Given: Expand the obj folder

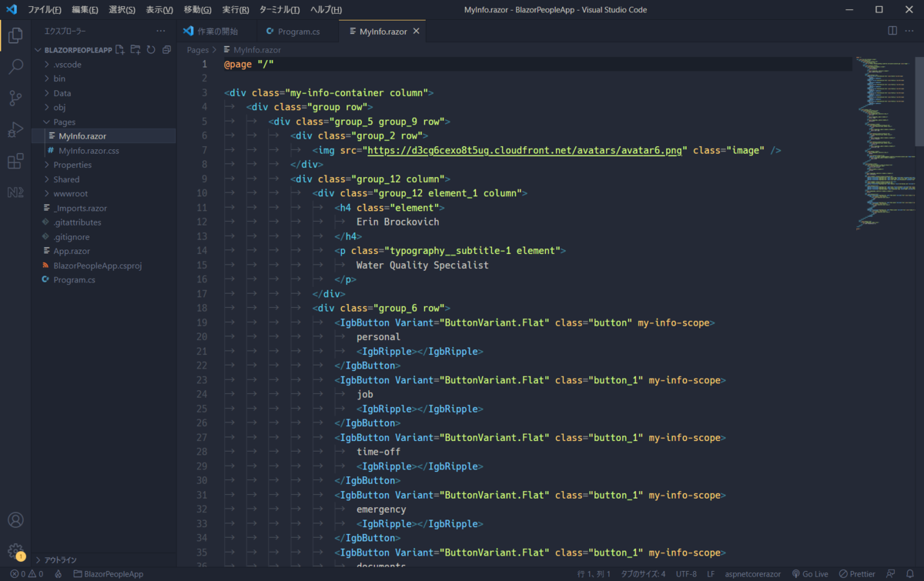Looking at the screenshot, I should point(59,108).
